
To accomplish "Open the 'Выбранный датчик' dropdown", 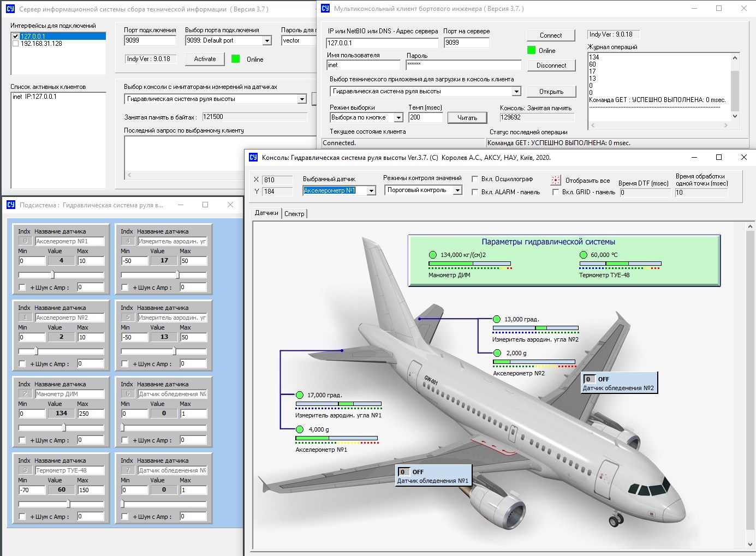I will [371, 190].
